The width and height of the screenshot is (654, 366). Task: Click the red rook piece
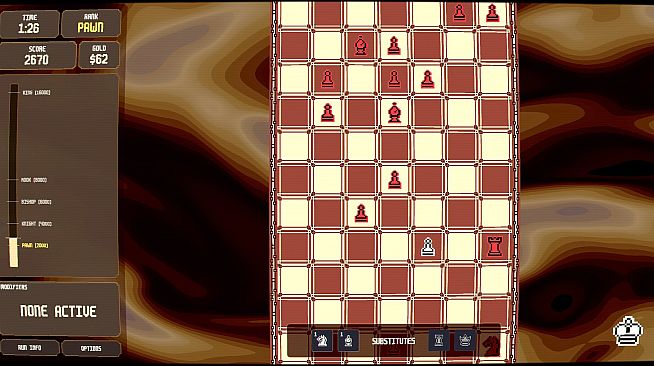coord(494,246)
